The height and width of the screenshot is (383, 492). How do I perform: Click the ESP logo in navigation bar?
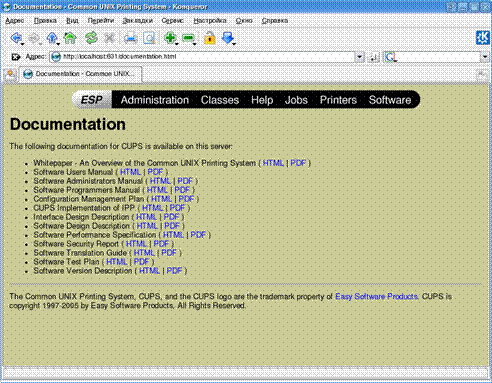(92, 100)
